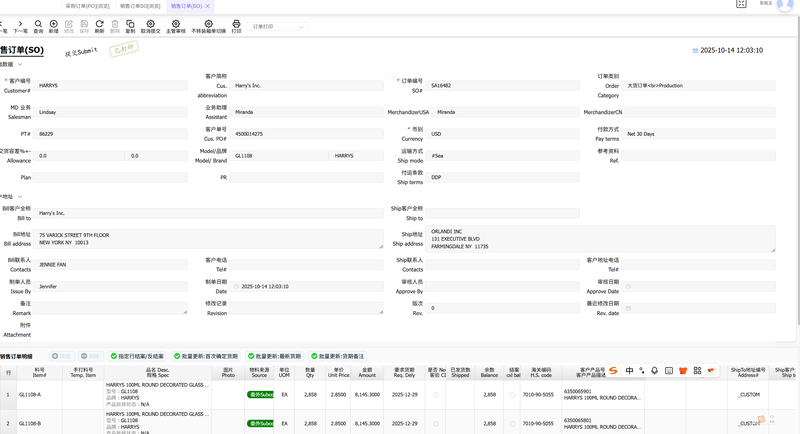This screenshot has width=800, height=434.
Task: Click the Sogou input method S icon
Action: tap(614, 371)
